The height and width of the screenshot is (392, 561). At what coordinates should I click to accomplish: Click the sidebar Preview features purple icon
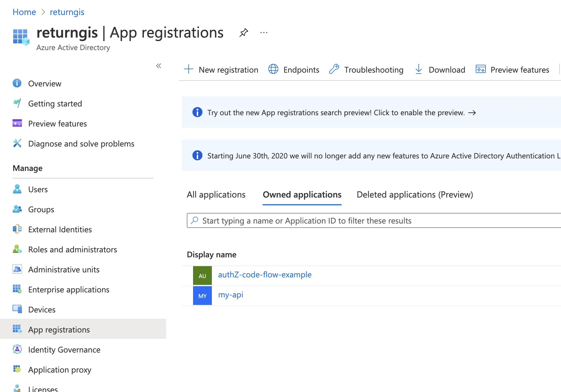(x=17, y=123)
